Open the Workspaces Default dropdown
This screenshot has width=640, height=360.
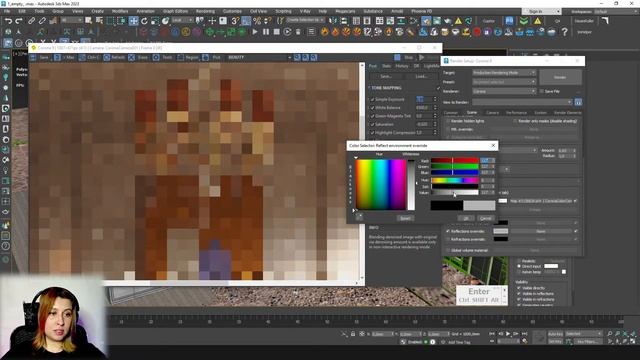click(615, 11)
